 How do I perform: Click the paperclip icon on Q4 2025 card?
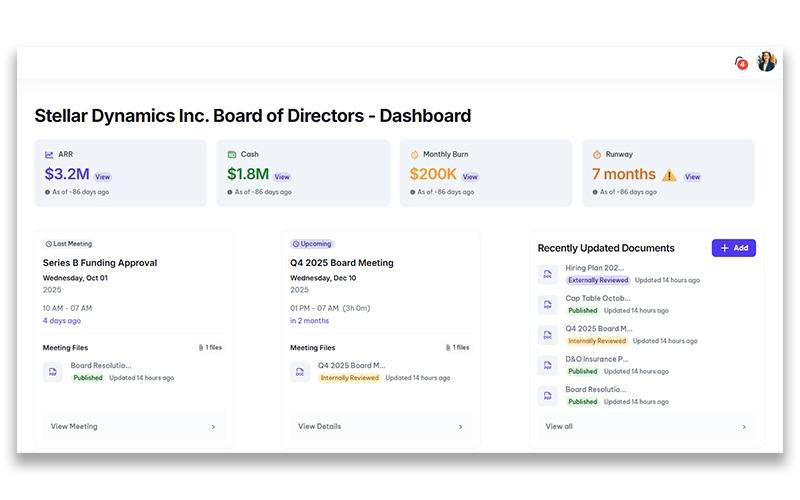448,347
